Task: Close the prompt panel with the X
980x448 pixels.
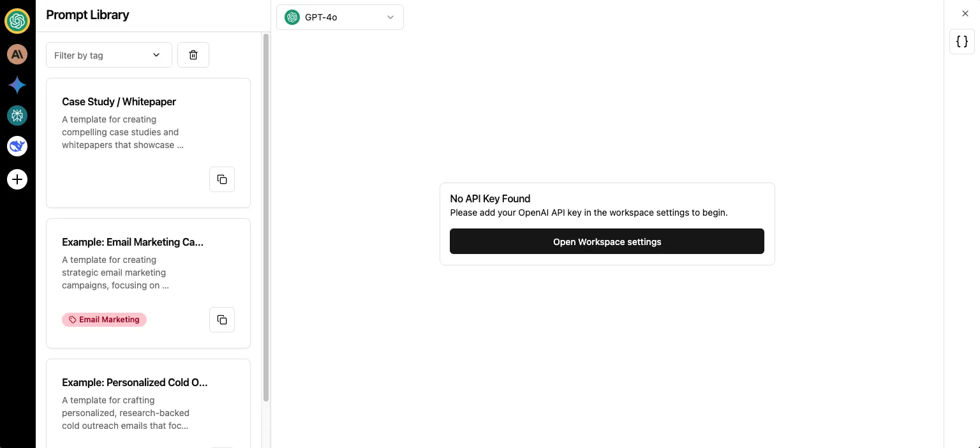Action: (x=965, y=13)
